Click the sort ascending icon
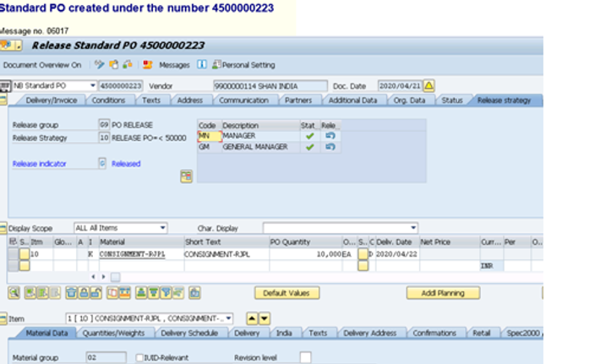The image size is (595, 364). (x=141, y=293)
